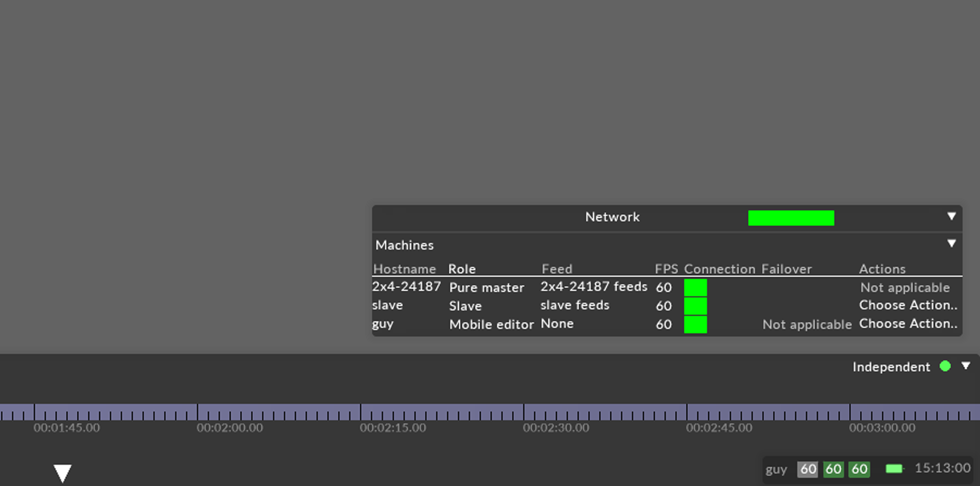
Task: Click FPS value for guy row
Action: pos(664,325)
